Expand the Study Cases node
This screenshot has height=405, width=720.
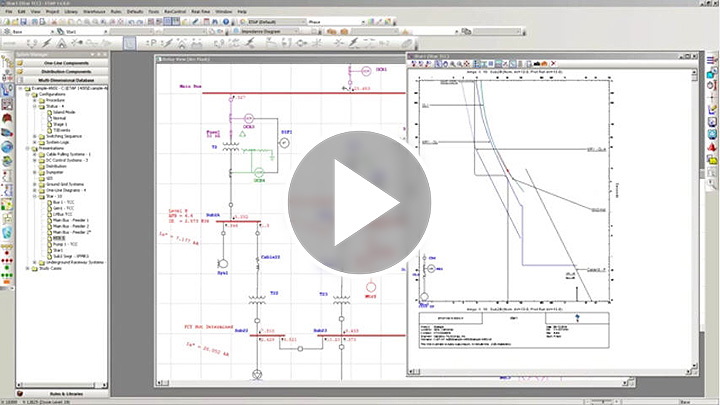coord(28,268)
